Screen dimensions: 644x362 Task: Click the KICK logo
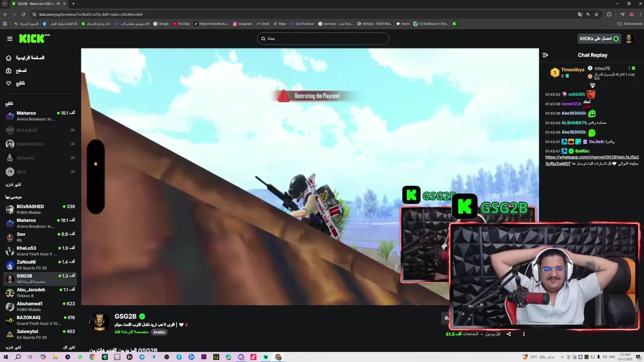click(x=33, y=38)
